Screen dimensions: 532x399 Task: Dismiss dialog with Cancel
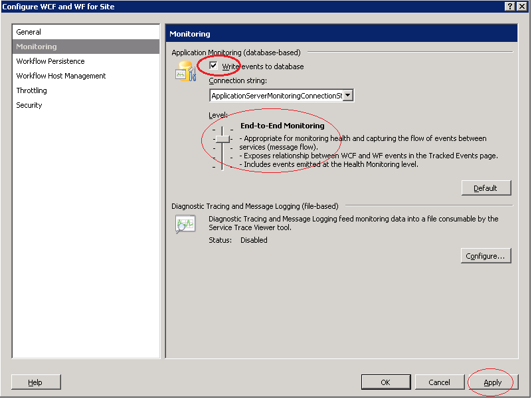tap(440, 382)
